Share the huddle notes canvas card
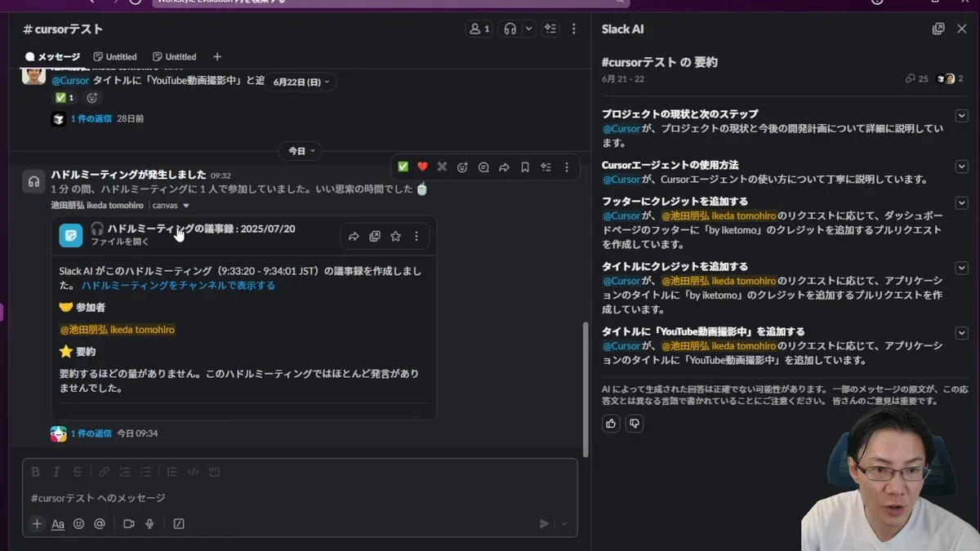The image size is (980, 551). [354, 236]
